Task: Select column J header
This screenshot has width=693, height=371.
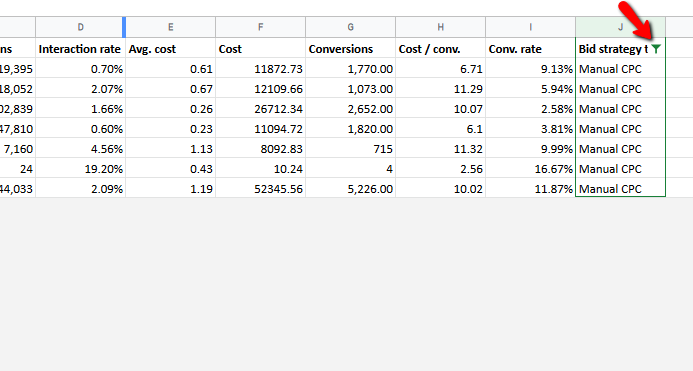Action: coord(621,27)
